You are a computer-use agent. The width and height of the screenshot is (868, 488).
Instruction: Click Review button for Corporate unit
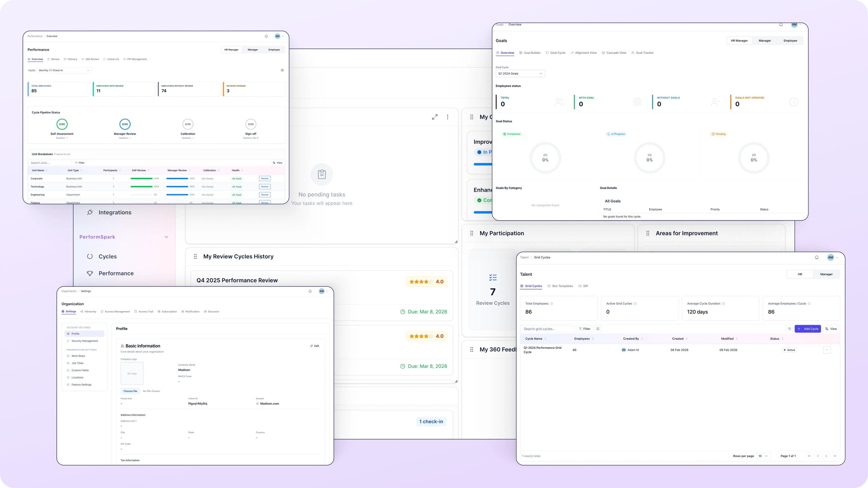[264, 178]
